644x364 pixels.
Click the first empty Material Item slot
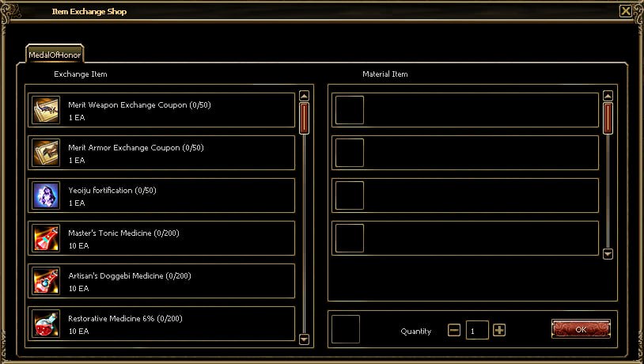click(350, 110)
